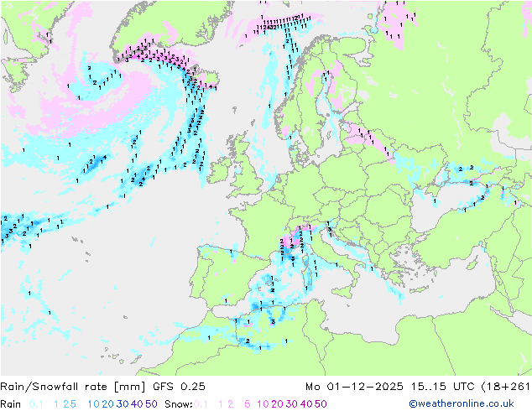Select the Rain 10 legend value
The width and height of the screenshot is (532, 411).
coord(94,404)
